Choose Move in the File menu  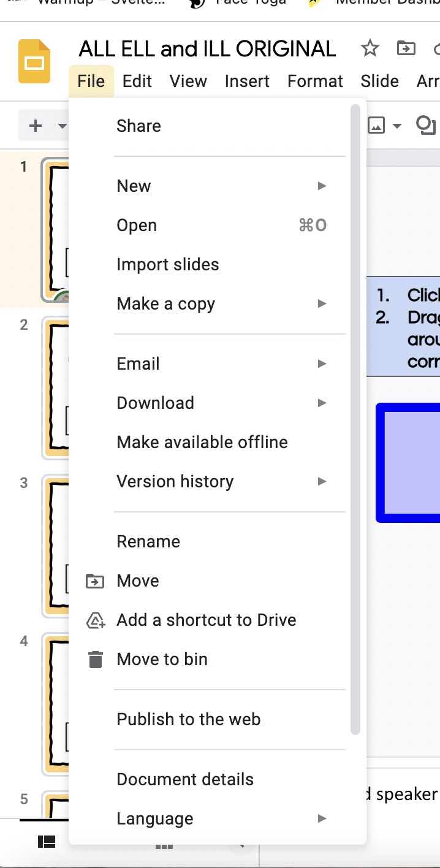(x=210, y=581)
